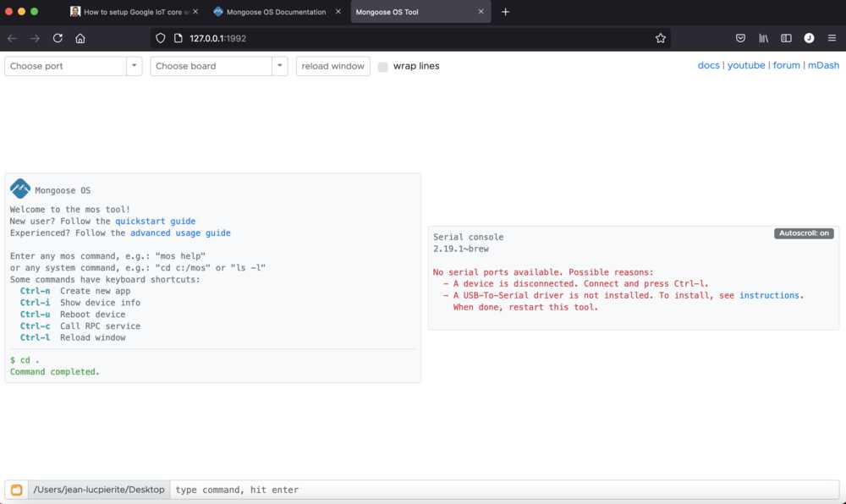The image size is (846, 504).
Task: Click the reload window button
Action: 332,66
